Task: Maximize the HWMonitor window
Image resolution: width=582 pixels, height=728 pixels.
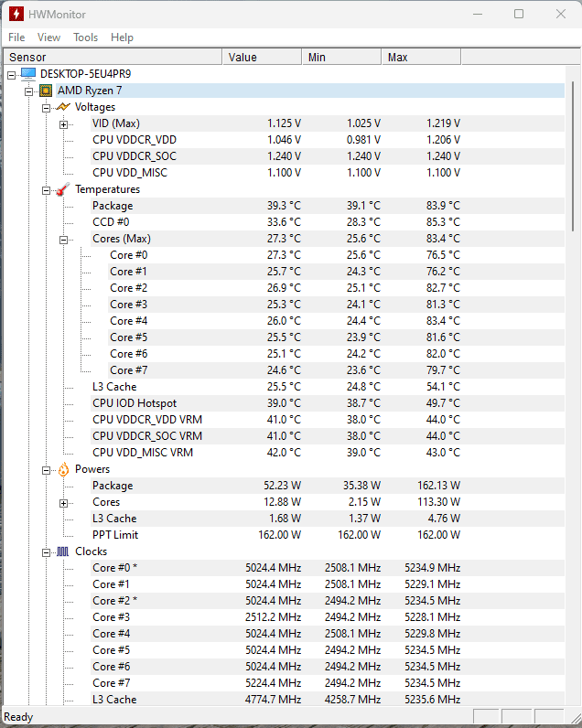Action: [519, 14]
